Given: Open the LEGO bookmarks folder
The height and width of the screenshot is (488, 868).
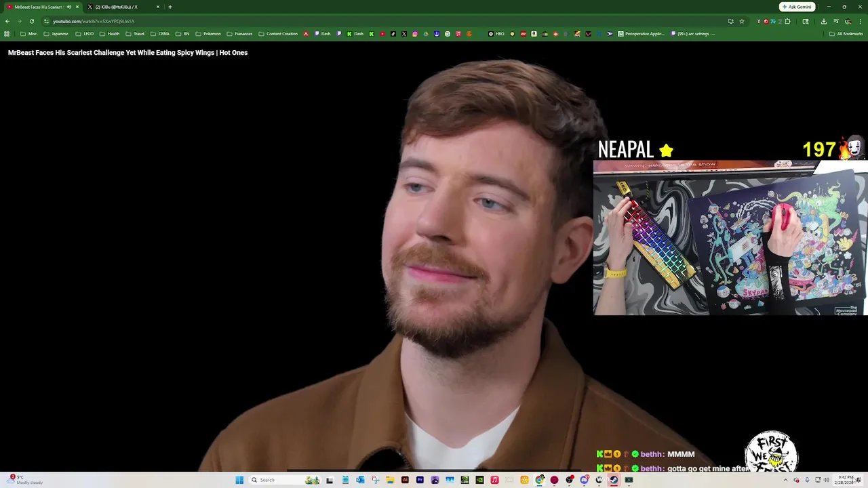Looking at the screenshot, I should (x=85, y=34).
